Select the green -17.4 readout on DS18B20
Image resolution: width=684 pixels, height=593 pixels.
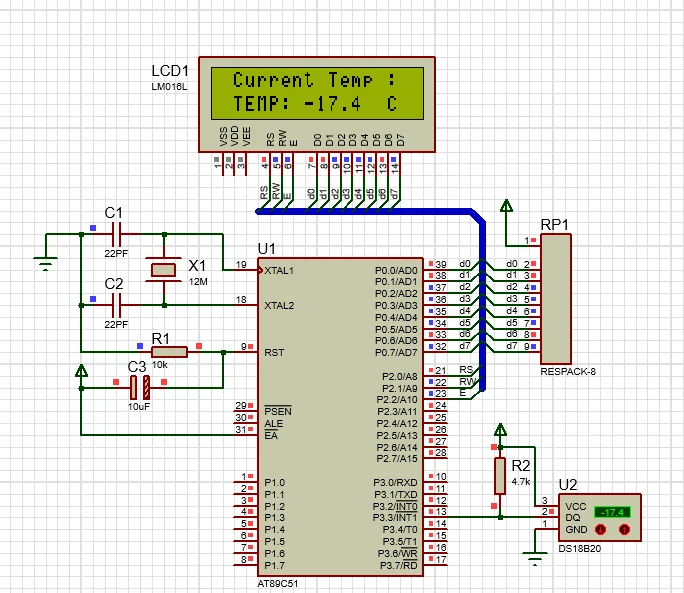coord(612,512)
